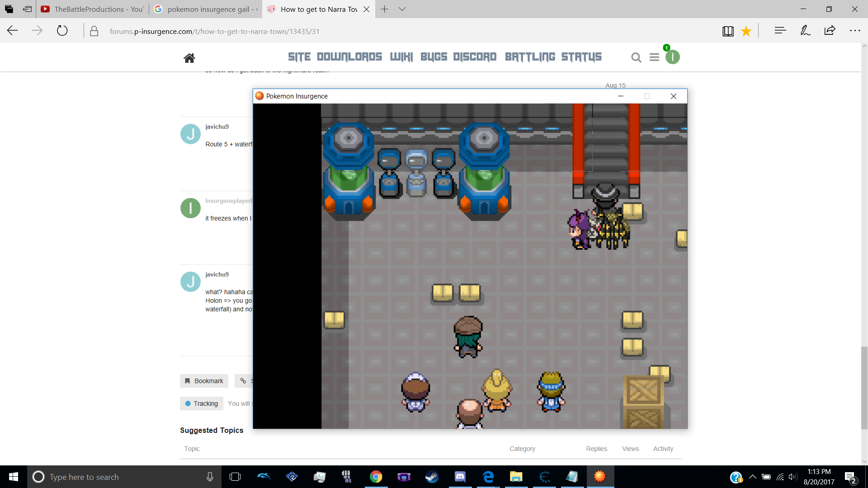
Task: Open the Edge settings ellipsis menu
Action: click(855, 31)
